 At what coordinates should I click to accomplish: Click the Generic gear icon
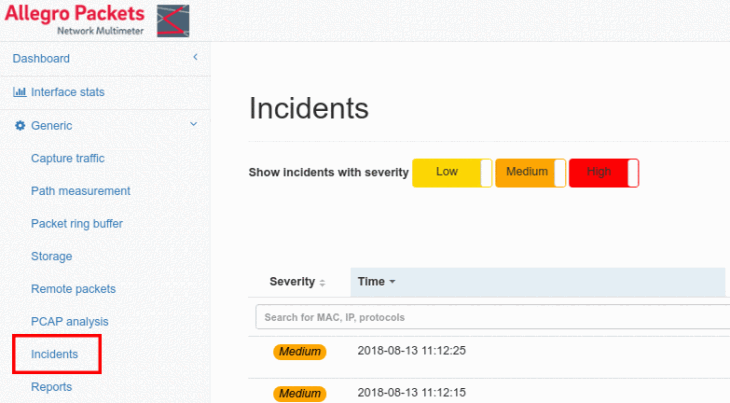tap(19, 126)
